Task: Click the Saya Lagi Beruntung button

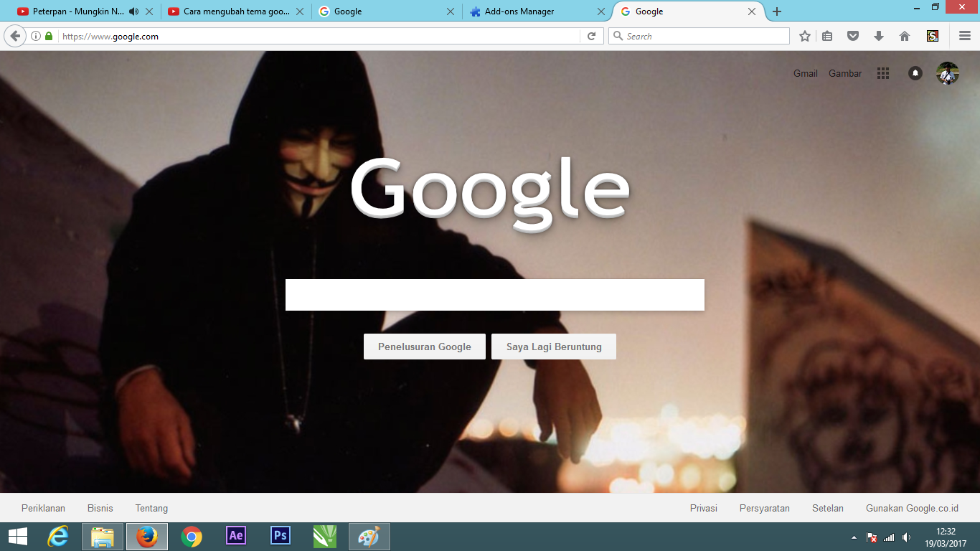Action: click(x=554, y=347)
